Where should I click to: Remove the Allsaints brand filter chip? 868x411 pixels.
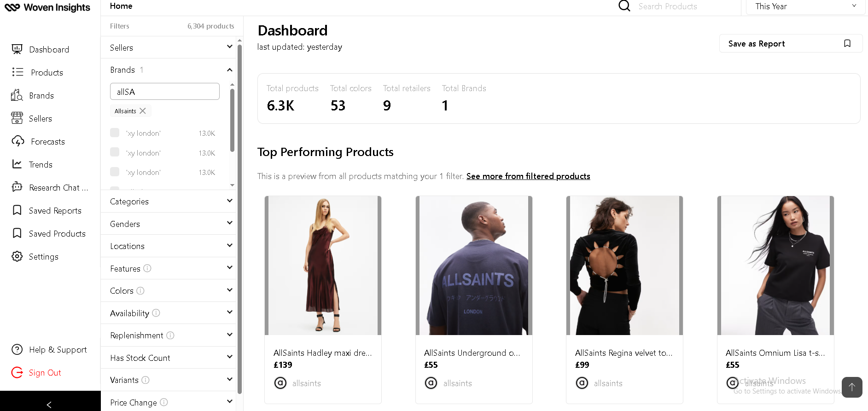(143, 111)
